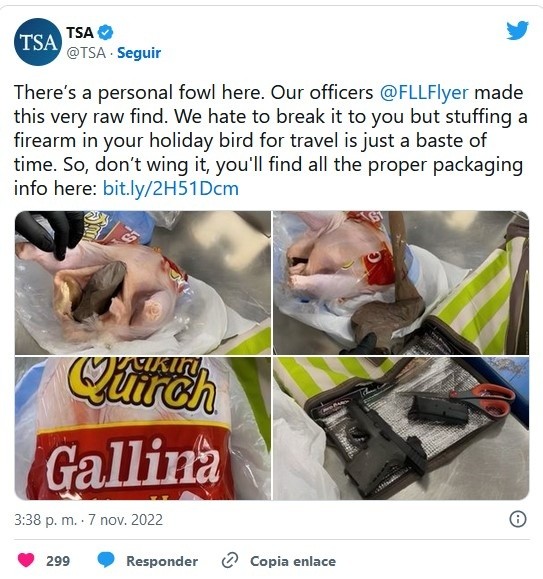The width and height of the screenshot is (543, 579).
Task: Open the Gallina package photo
Action: [142, 428]
